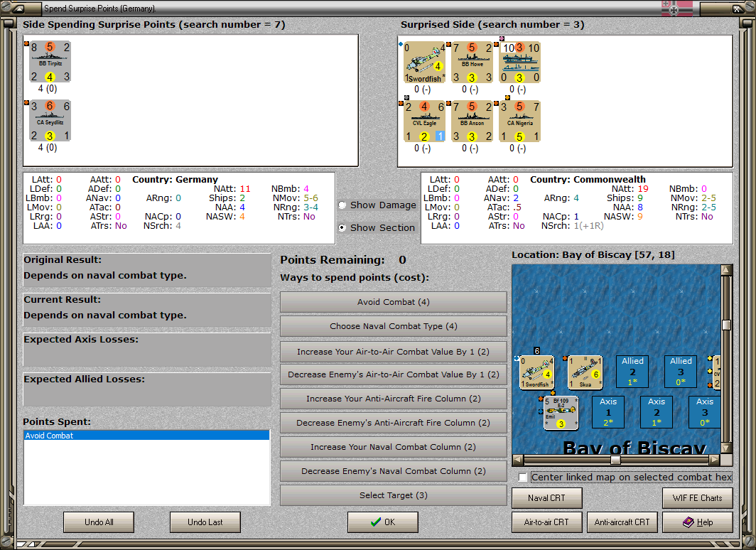
Task: Click Select Target (3) button
Action: coord(394,495)
